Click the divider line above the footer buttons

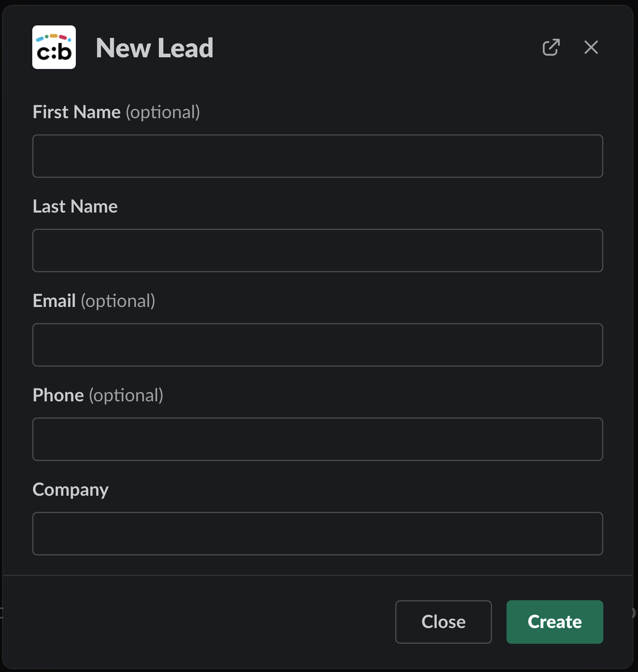(x=317, y=575)
